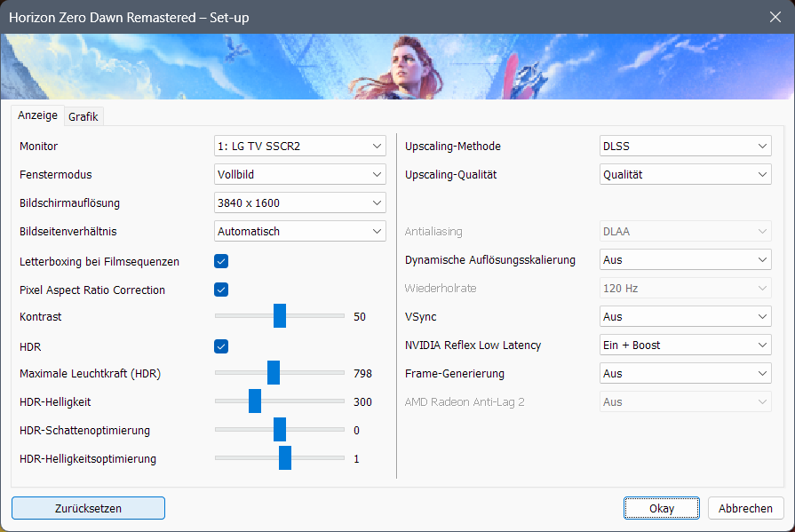Image resolution: width=795 pixels, height=532 pixels.
Task: Open the Upscaling-Qualität dropdown
Action: click(x=685, y=174)
